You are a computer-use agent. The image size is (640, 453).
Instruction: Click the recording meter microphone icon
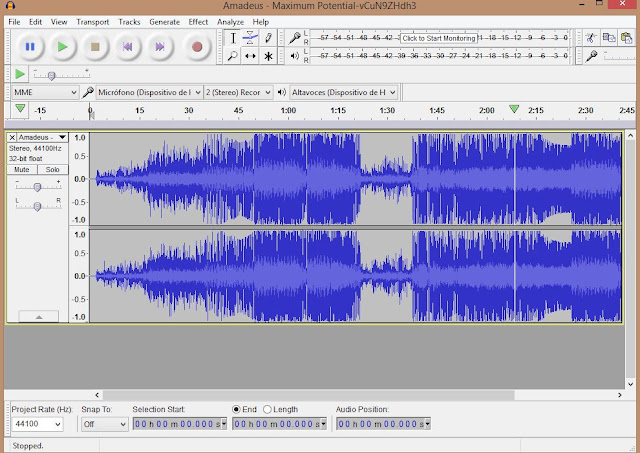(294, 38)
